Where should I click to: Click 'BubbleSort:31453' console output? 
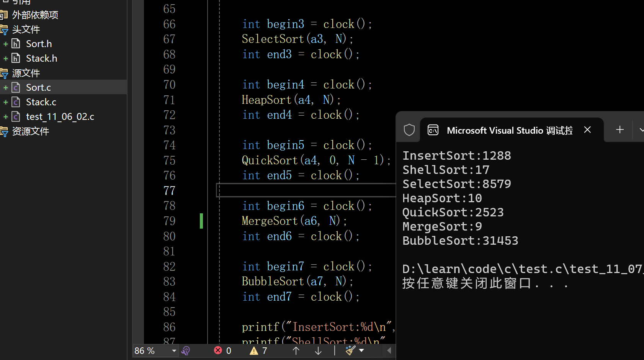coord(460,241)
